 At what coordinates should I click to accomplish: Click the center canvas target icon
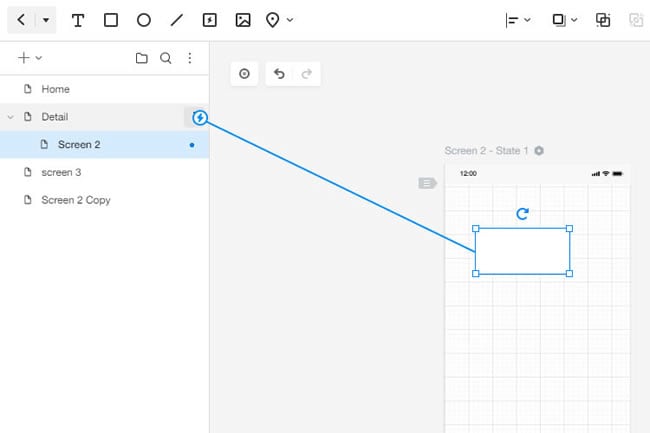[244, 74]
